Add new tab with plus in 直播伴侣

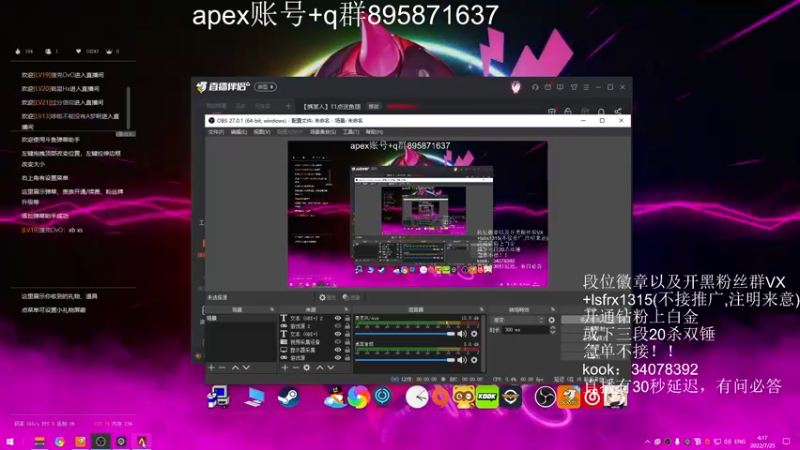[x=288, y=106]
